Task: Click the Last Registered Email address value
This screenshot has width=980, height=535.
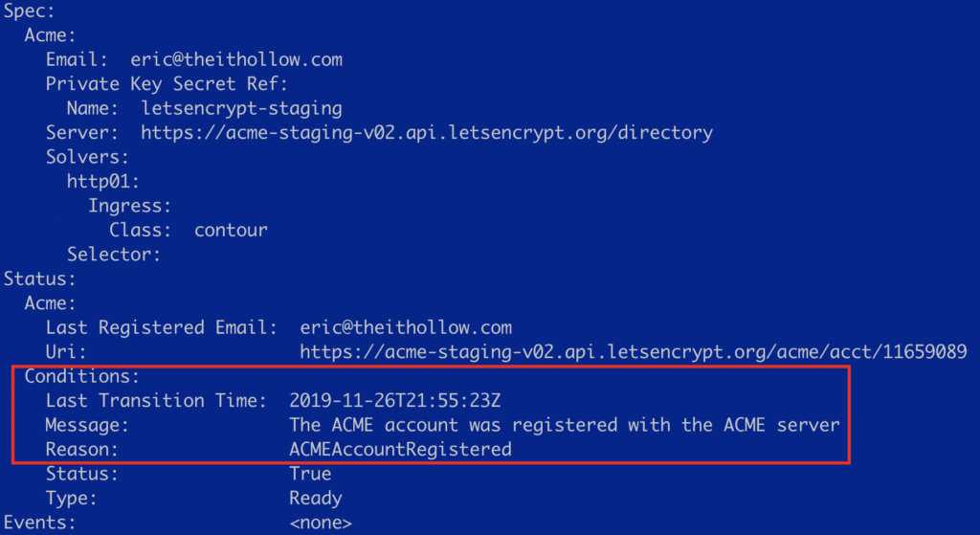Action: click(406, 327)
